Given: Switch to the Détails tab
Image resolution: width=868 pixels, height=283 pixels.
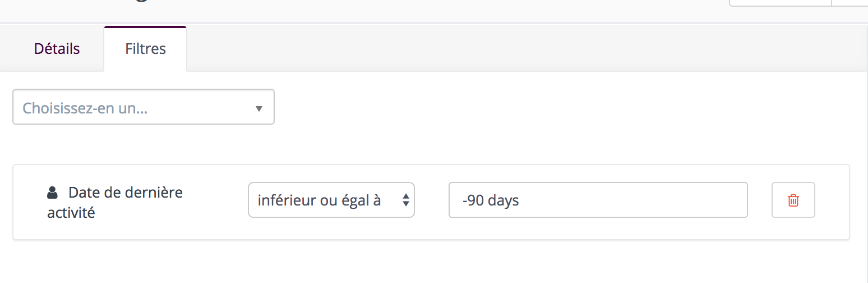Looking at the screenshot, I should point(57,49).
